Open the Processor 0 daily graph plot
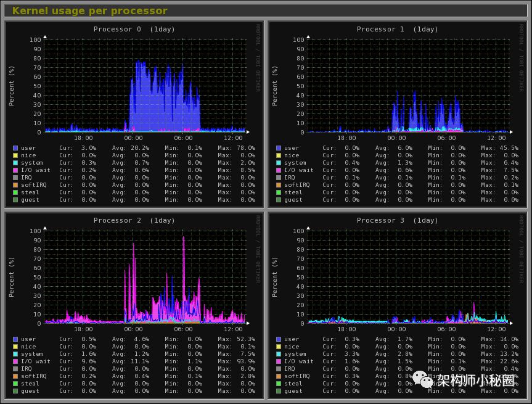Screen dimensions: 532x404 [146, 86]
